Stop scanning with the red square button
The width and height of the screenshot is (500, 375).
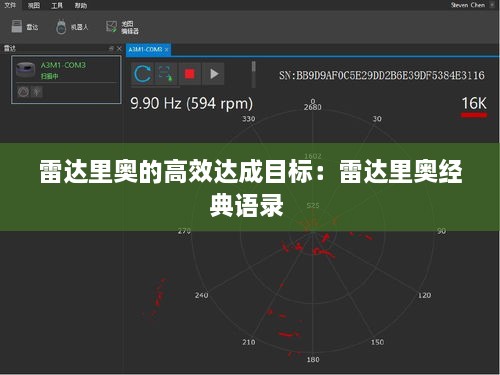point(190,74)
